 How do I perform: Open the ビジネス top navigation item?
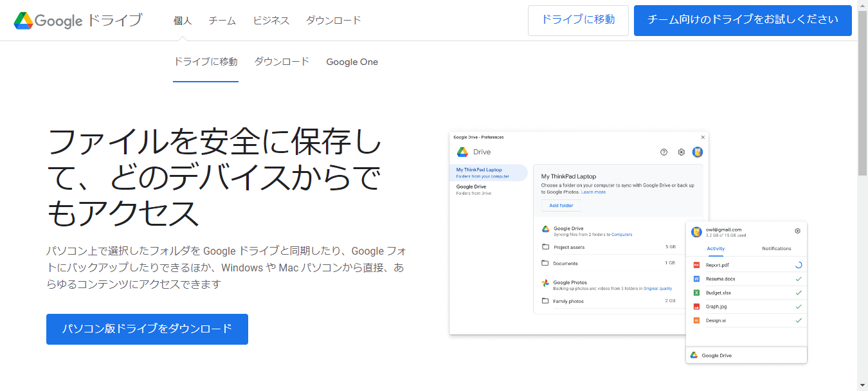tap(271, 21)
